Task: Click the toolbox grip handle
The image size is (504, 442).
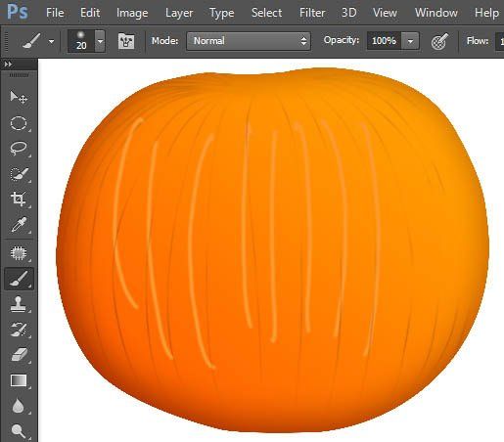Action: tap(19, 75)
